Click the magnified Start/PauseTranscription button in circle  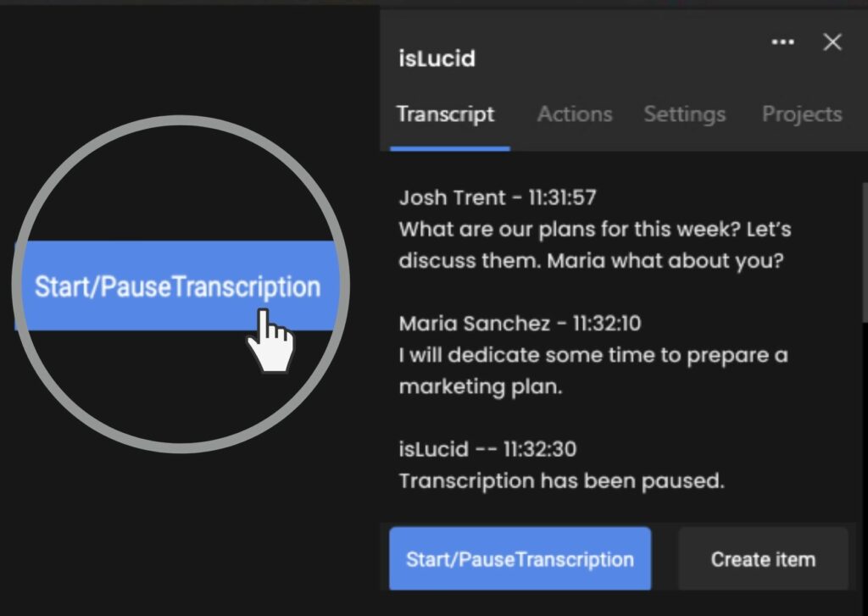(x=177, y=286)
